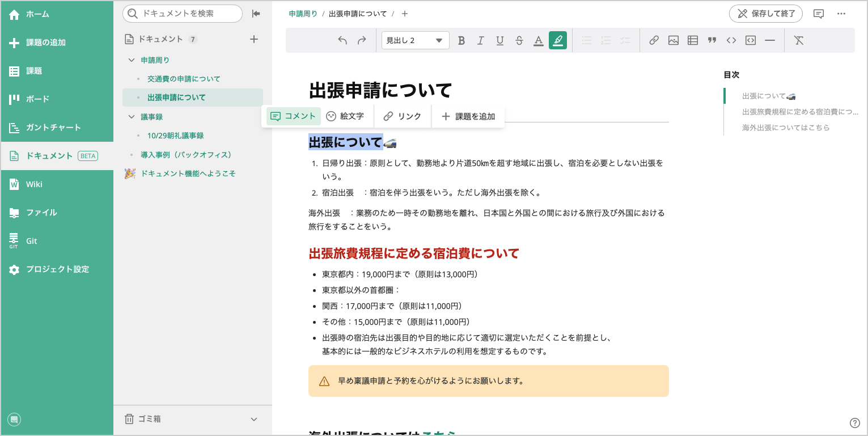Toggle strikethrough formatting
This screenshot has width=868, height=436.
519,40
